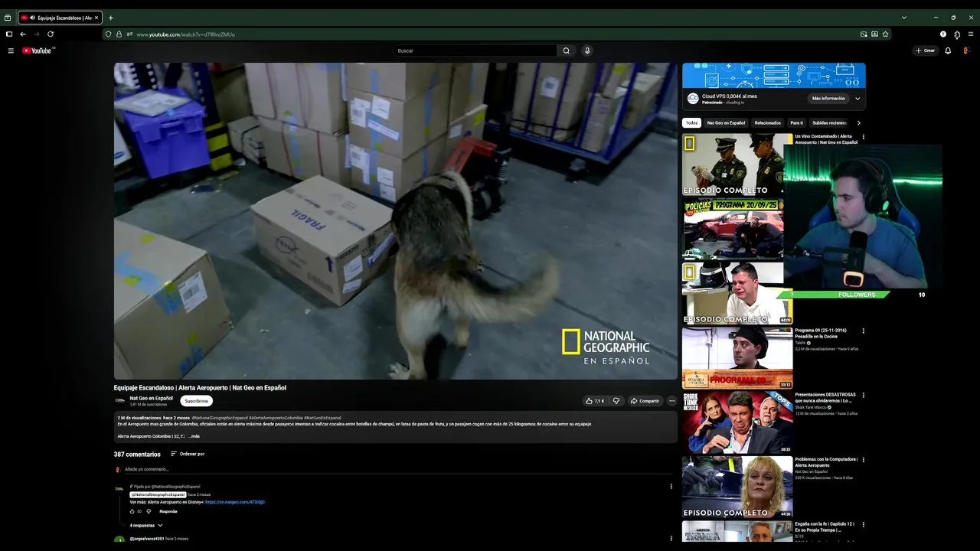
Task: Open the Shark Tank México thumbnail
Action: [x=737, y=422]
